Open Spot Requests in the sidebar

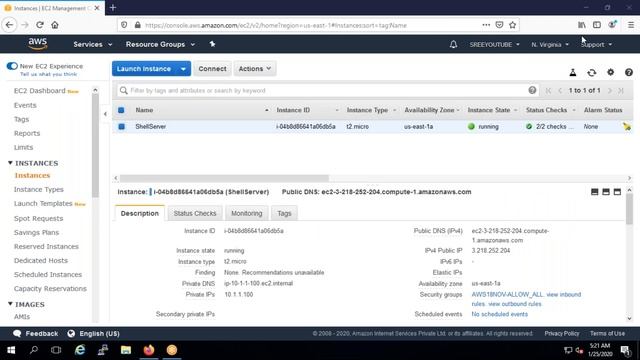click(38, 218)
